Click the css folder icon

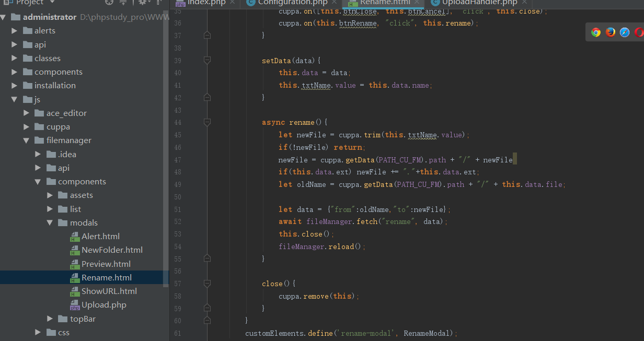coord(51,333)
